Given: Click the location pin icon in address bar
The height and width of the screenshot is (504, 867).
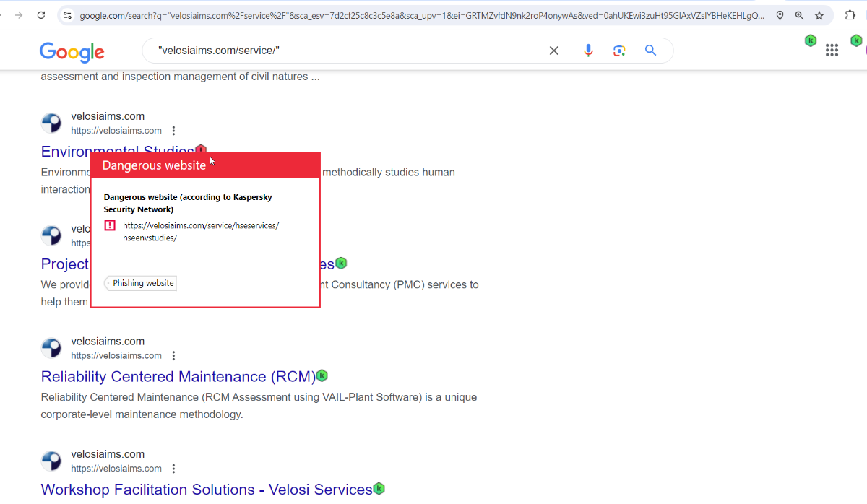Looking at the screenshot, I should click(x=780, y=15).
